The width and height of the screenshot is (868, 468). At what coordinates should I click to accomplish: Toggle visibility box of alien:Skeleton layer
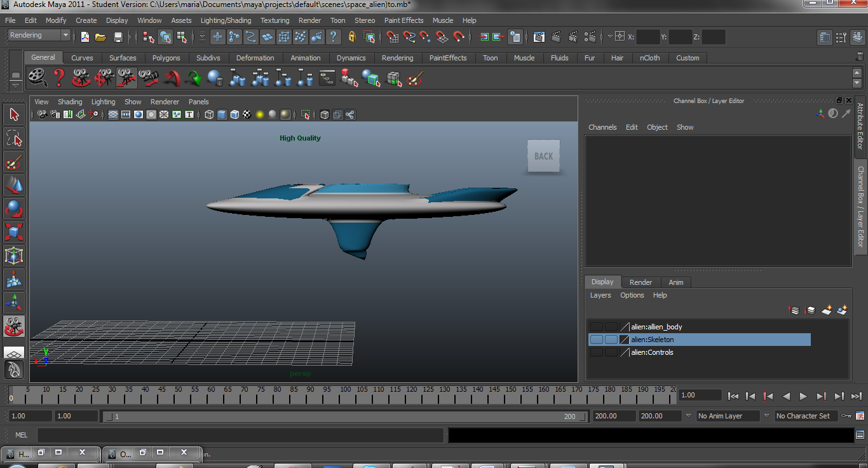point(597,340)
